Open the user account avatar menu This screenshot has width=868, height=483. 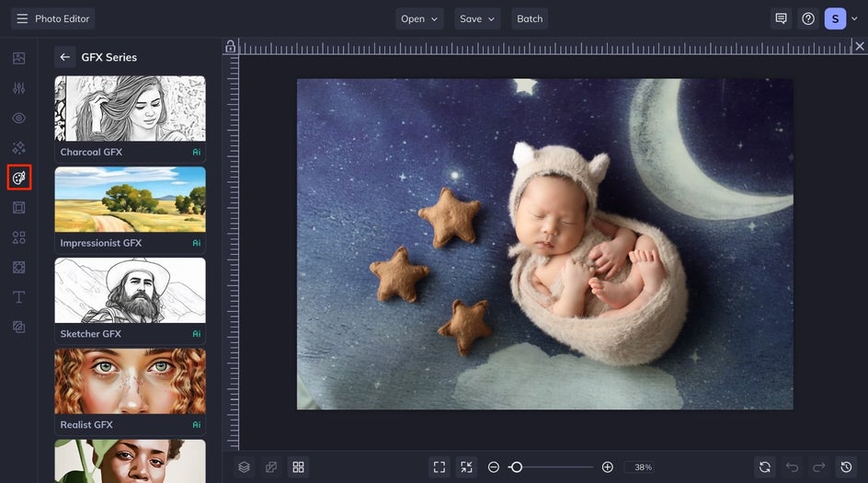[835, 18]
